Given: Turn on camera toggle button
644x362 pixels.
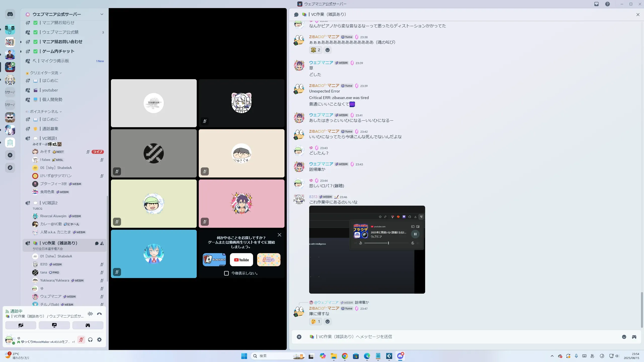Looking at the screenshot, I should tap(21, 325).
